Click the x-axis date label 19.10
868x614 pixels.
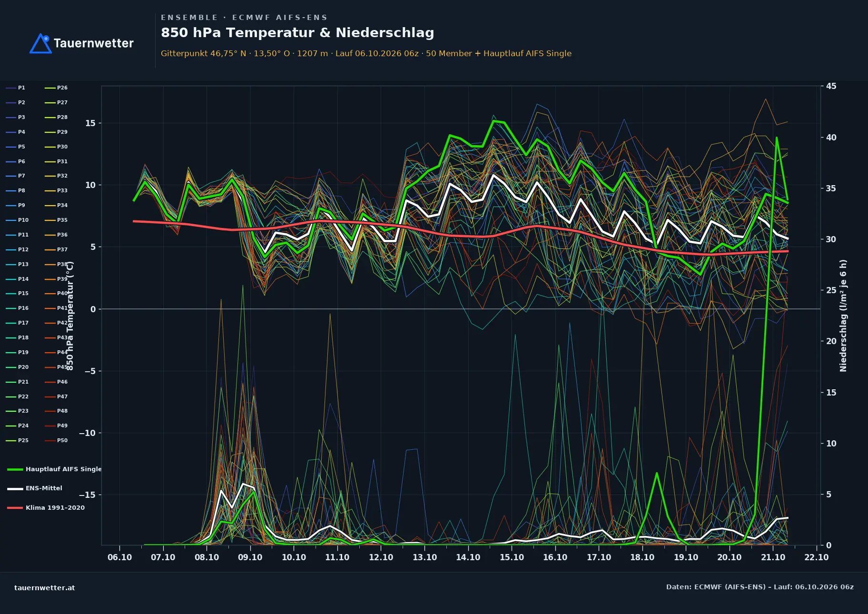pyautogui.click(x=686, y=557)
